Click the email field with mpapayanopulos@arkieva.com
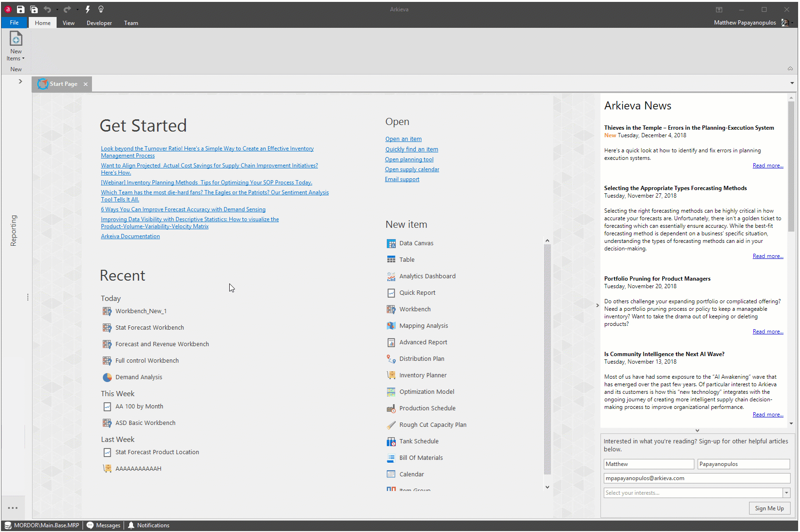 (x=697, y=478)
